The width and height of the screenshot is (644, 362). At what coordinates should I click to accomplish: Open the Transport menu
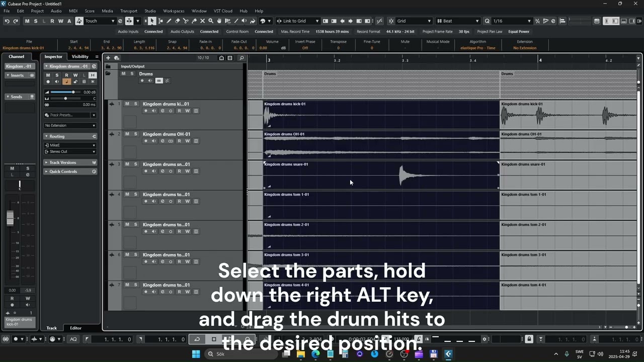(129, 11)
